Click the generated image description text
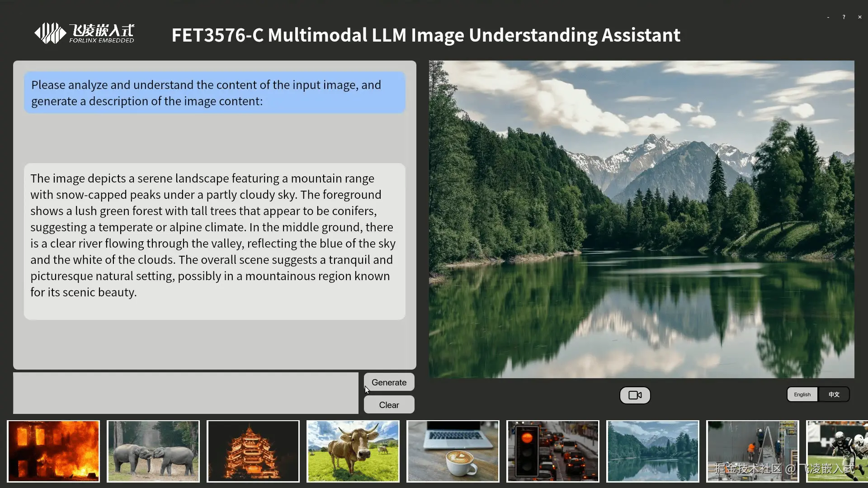Image resolution: width=868 pixels, height=488 pixels. 214,235
